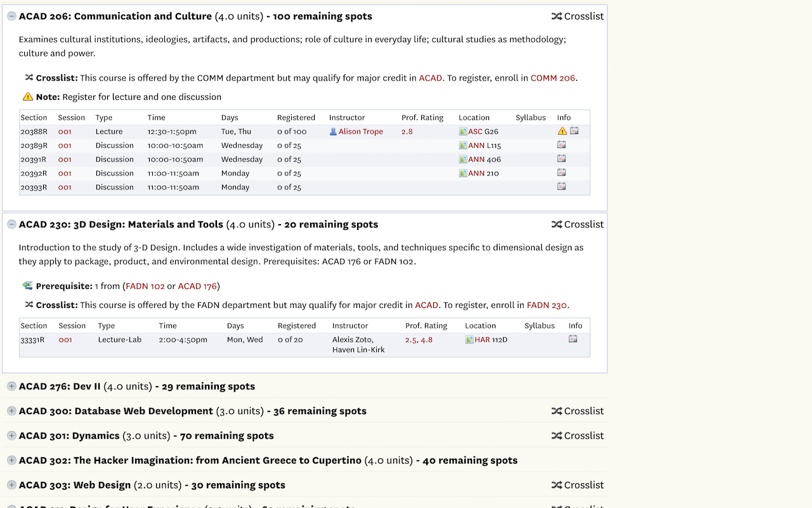Collapse ACAD 230 3D Design section
The image size is (812, 508).
tap(11, 225)
